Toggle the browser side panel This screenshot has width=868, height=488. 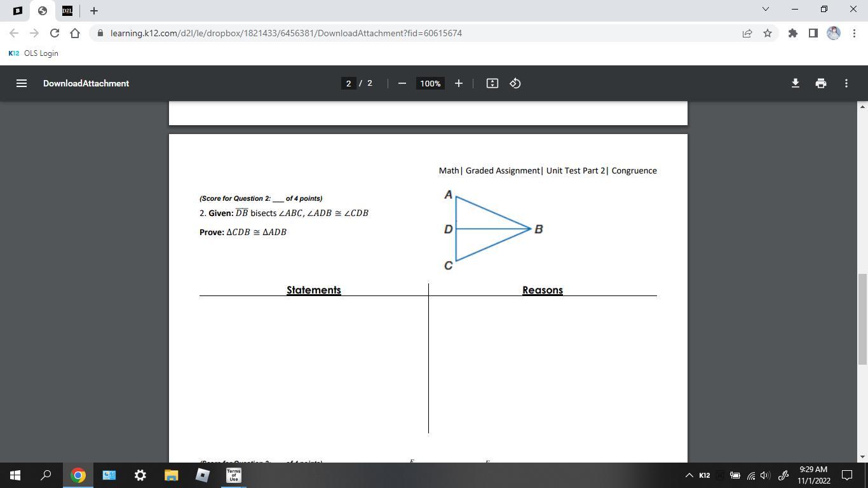pos(813,33)
